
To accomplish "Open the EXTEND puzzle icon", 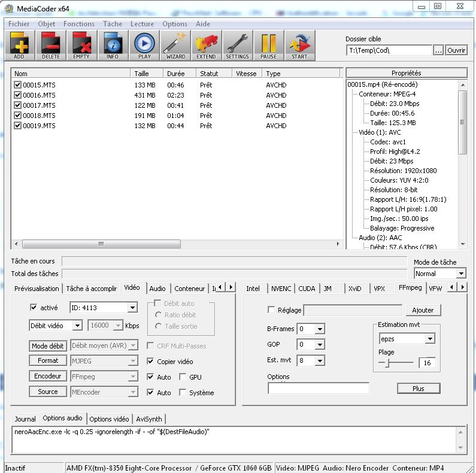I will coord(206,46).
